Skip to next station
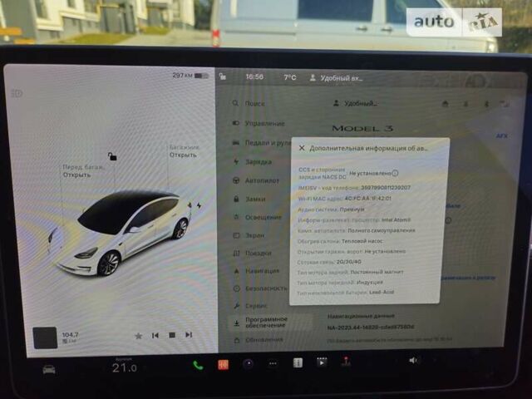The height and width of the screenshot is (399, 532). 189,334
